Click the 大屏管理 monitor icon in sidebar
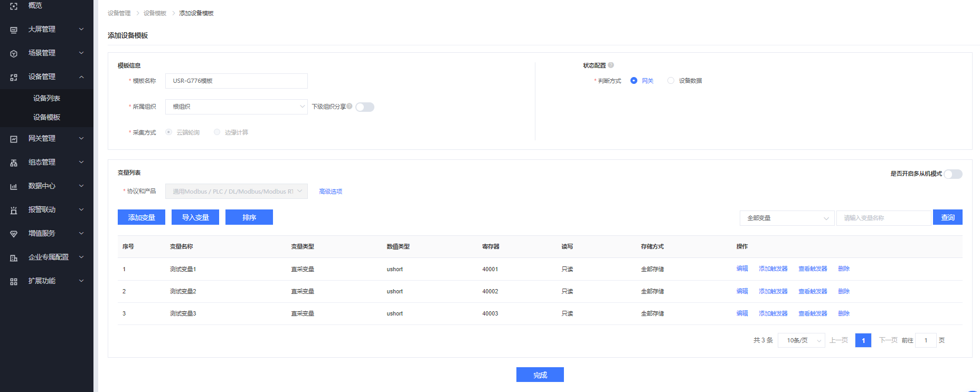 14,30
